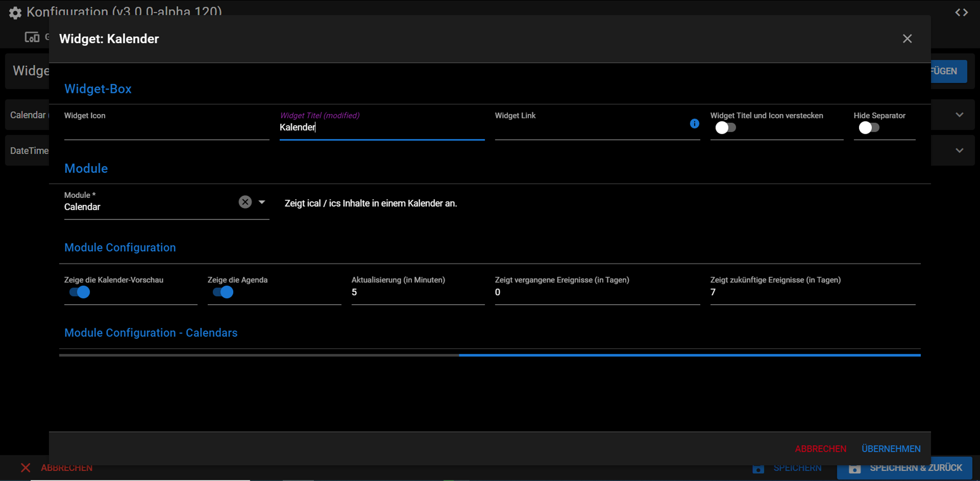The image size is (980, 481).
Task: Toggle Widget Titel und Icon verstecken
Action: (725, 128)
